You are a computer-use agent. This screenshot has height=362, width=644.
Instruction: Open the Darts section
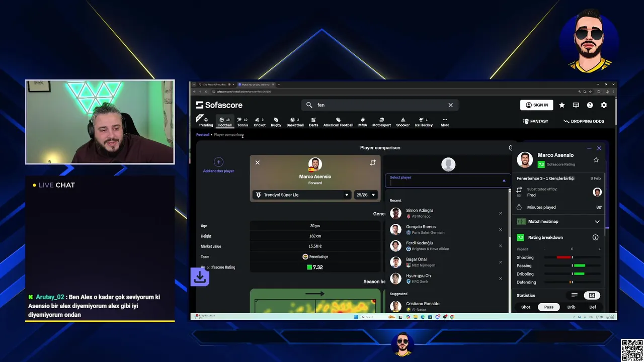(313, 122)
